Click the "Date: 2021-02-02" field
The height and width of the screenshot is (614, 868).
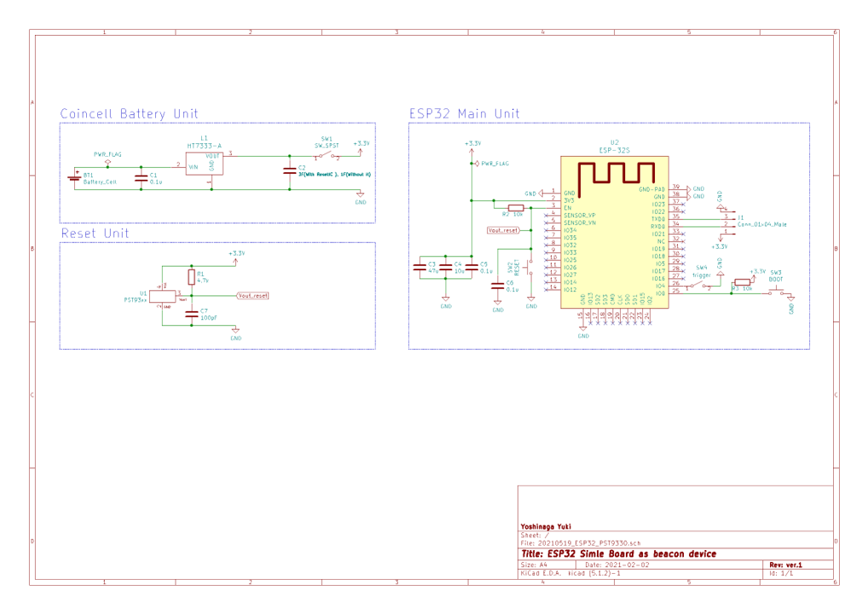click(616, 565)
